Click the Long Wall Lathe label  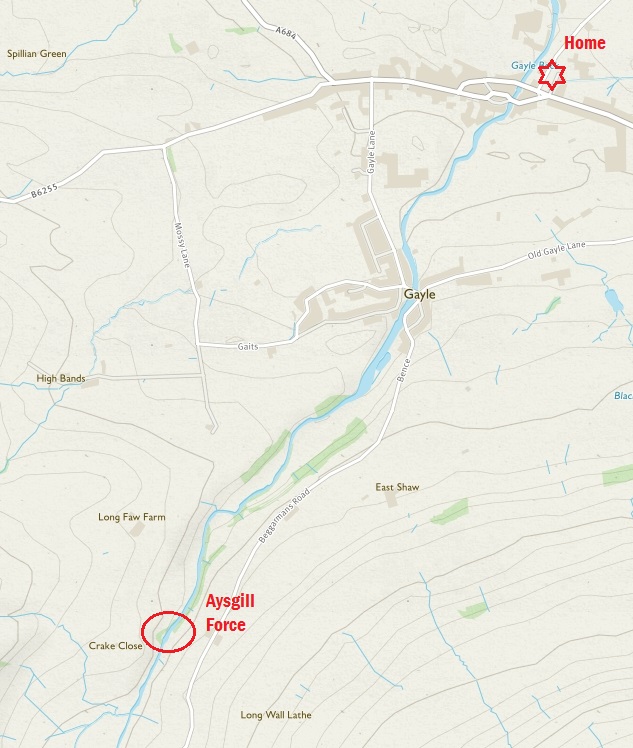pyautogui.click(x=276, y=715)
